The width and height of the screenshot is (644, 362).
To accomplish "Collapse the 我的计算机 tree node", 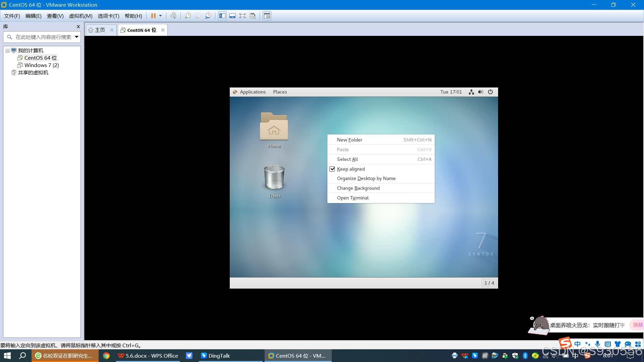I will click(x=7, y=50).
